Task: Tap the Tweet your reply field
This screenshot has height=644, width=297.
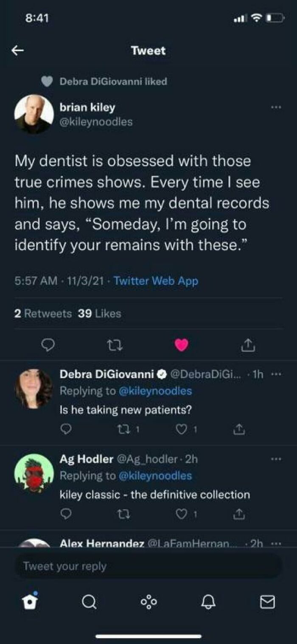Action: point(148,565)
